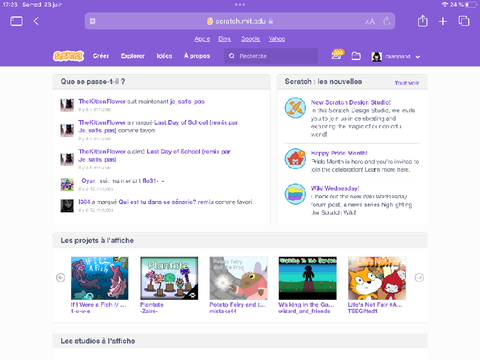Reload the page with refresh icon
The height and width of the screenshot is (360, 480).
pyautogui.click(x=387, y=21)
